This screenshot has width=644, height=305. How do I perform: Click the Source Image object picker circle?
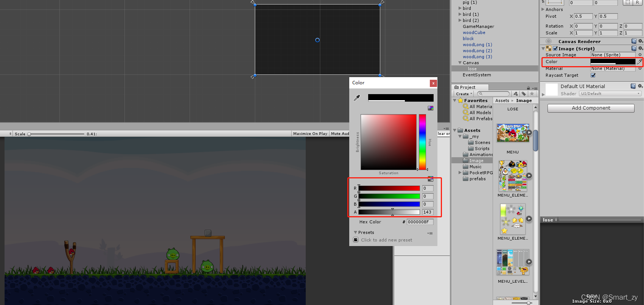pyautogui.click(x=640, y=55)
